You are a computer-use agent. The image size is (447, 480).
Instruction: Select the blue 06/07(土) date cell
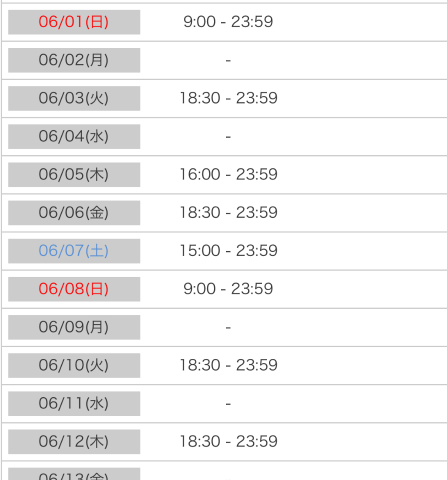click(x=74, y=251)
